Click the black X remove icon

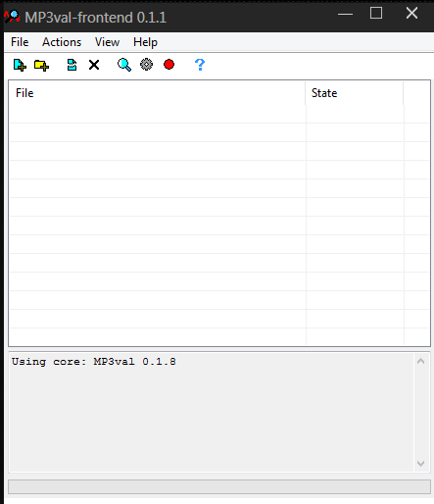click(x=94, y=65)
